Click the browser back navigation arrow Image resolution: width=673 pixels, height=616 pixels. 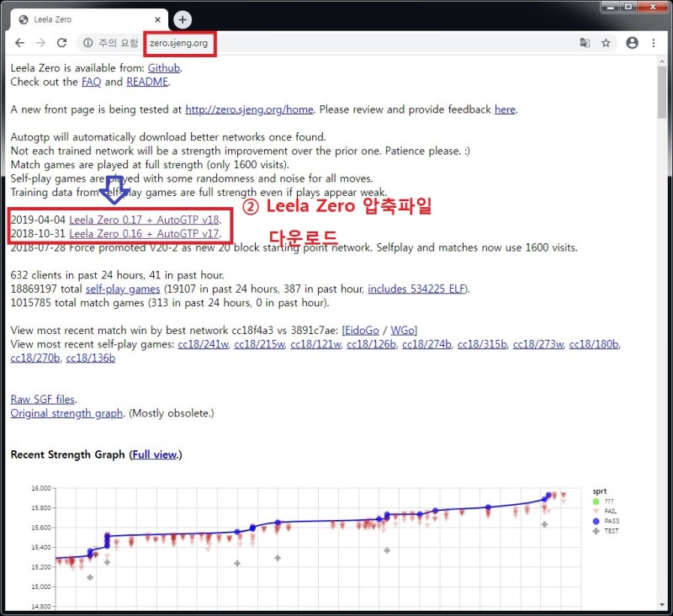pyautogui.click(x=20, y=44)
